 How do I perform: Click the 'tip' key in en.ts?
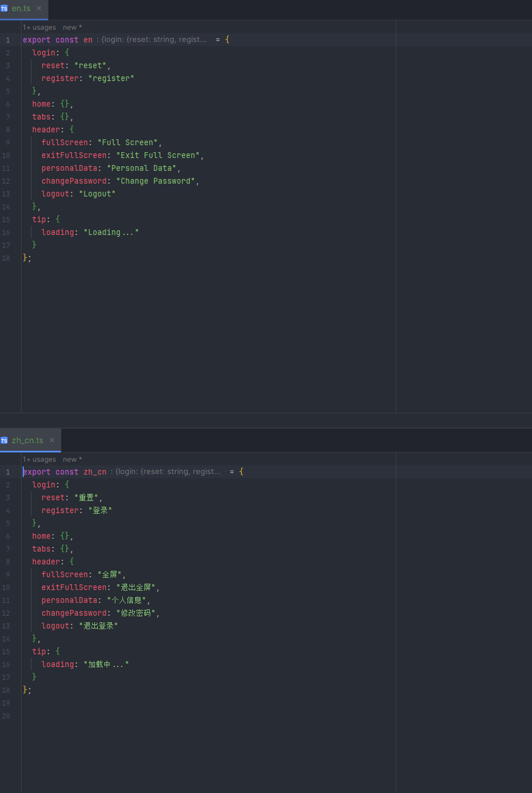click(39, 219)
